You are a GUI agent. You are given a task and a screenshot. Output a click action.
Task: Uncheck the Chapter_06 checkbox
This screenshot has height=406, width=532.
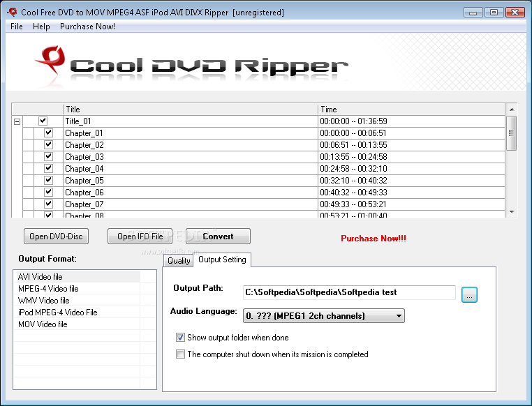tap(48, 192)
